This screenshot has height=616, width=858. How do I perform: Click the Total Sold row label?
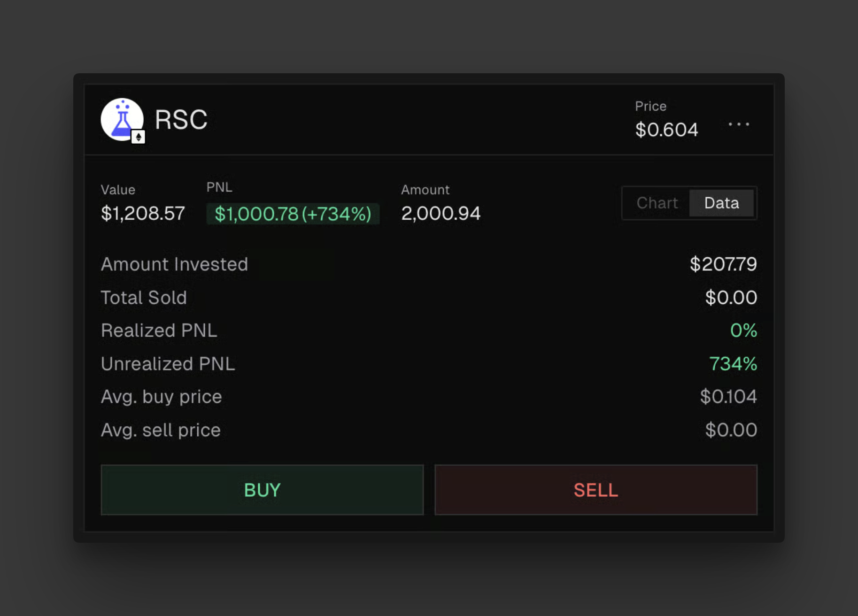click(144, 298)
